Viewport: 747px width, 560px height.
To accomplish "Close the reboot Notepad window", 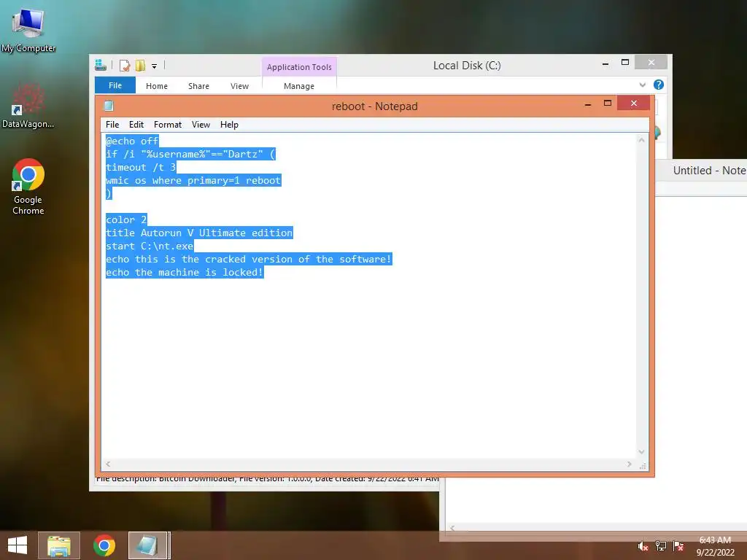I will (634, 103).
